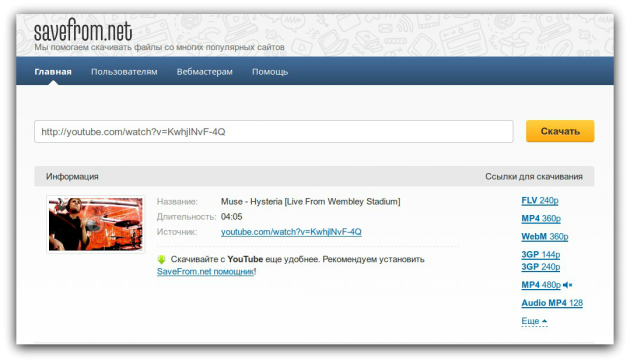This screenshot has width=630, height=363.
Task: Open the Помощь page
Action: click(270, 72)
